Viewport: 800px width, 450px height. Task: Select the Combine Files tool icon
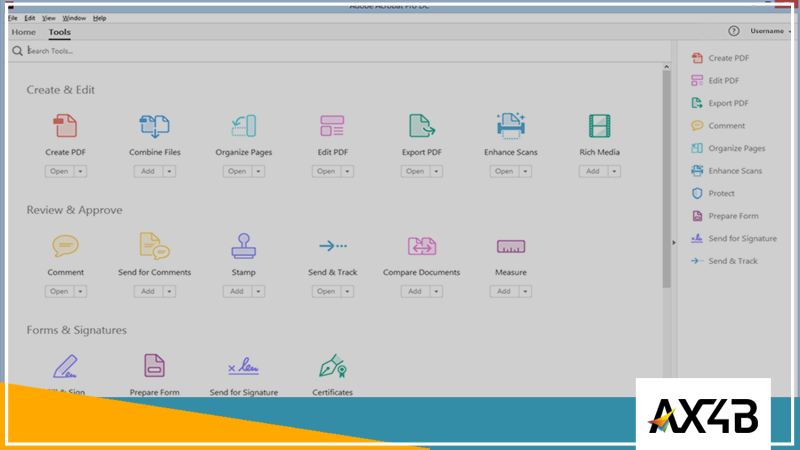click(x=155, y=126)
